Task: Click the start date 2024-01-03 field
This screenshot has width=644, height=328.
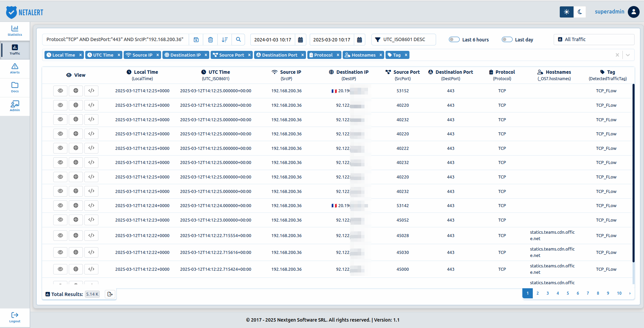Action: pyautogui.click(x=273, y=40)
